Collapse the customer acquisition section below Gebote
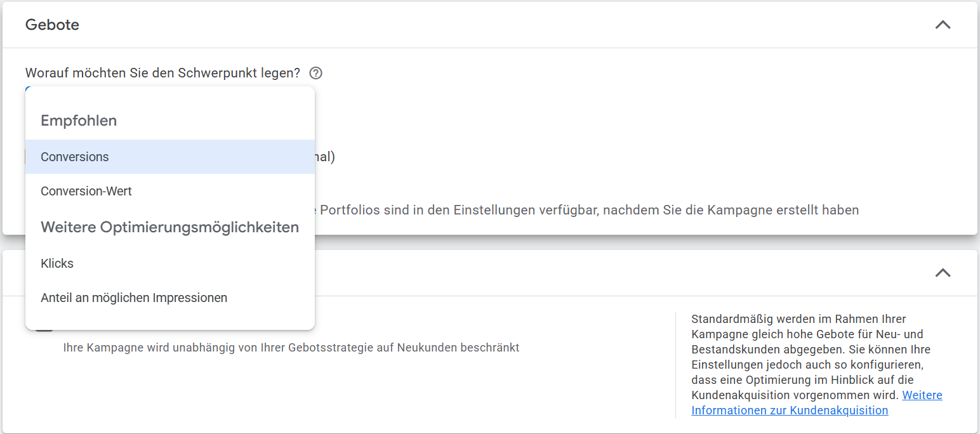Viewport: 980px width, 434px height. click(x=943, y=273)
